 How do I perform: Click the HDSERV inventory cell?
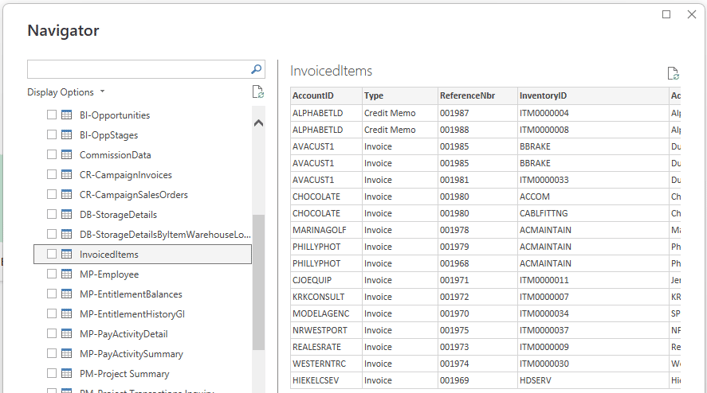click(x=593, y=380)
